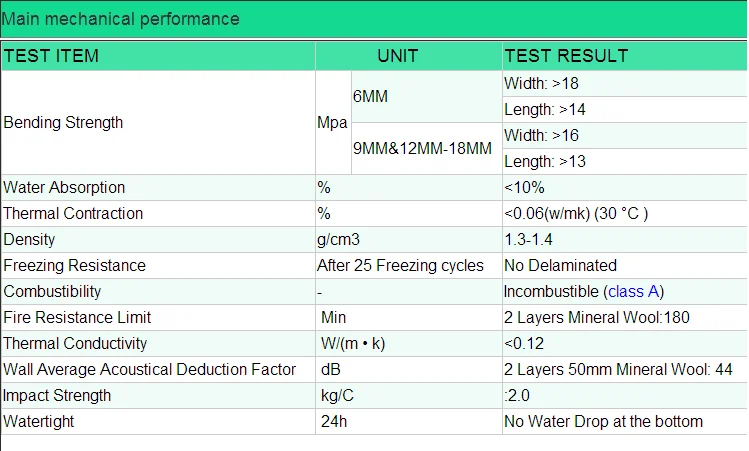749x451 pixels.
Task: Click No Water Drop at the bottom
Action: [x=603, y=422]
